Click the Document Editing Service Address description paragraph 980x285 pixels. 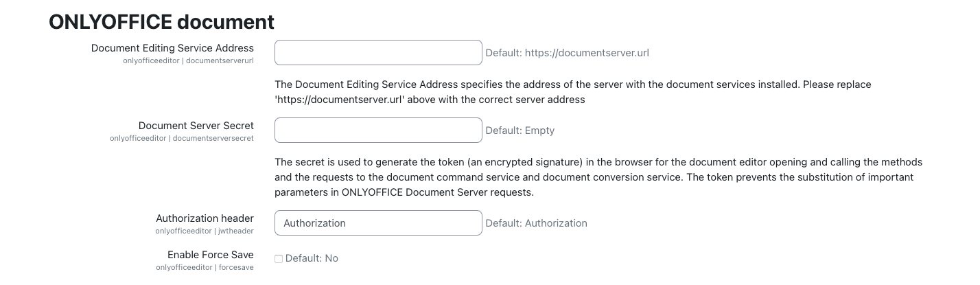coord(572,84)
